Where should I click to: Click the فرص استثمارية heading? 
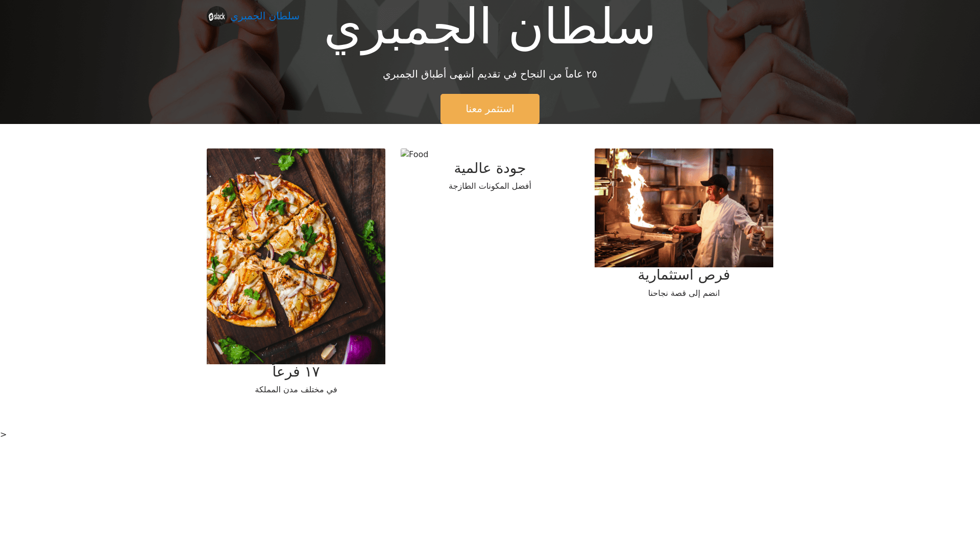(683, 275)
